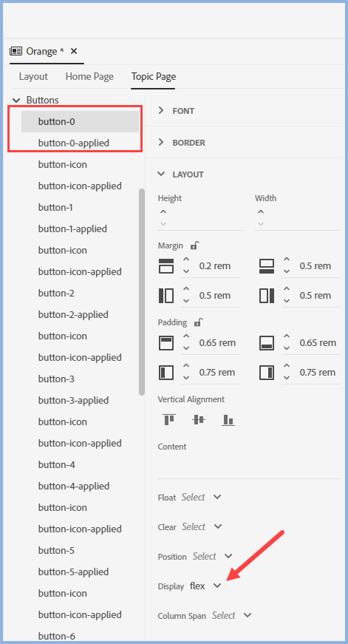
Task: Align content vertically to middle
Action: pyautogui.click(x=199, y=420)
